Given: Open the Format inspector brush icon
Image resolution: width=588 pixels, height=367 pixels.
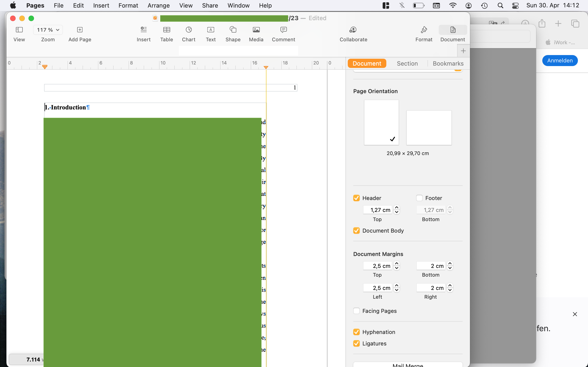Looking at the screenshot, I should (424, 30).
